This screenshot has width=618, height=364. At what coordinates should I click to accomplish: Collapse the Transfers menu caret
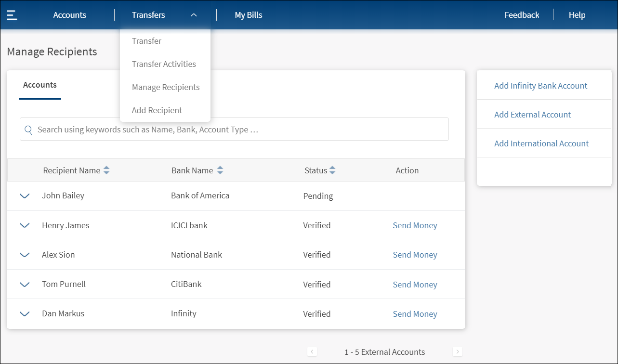194,15
